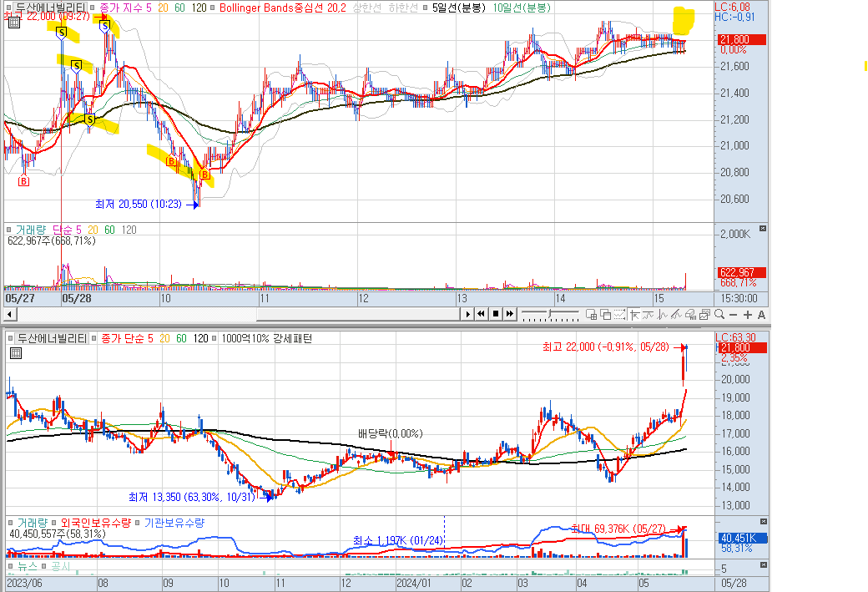Click the buy B marker right of day 10
Viewport: 868px width, 592px height.
(x=171, y=162)
